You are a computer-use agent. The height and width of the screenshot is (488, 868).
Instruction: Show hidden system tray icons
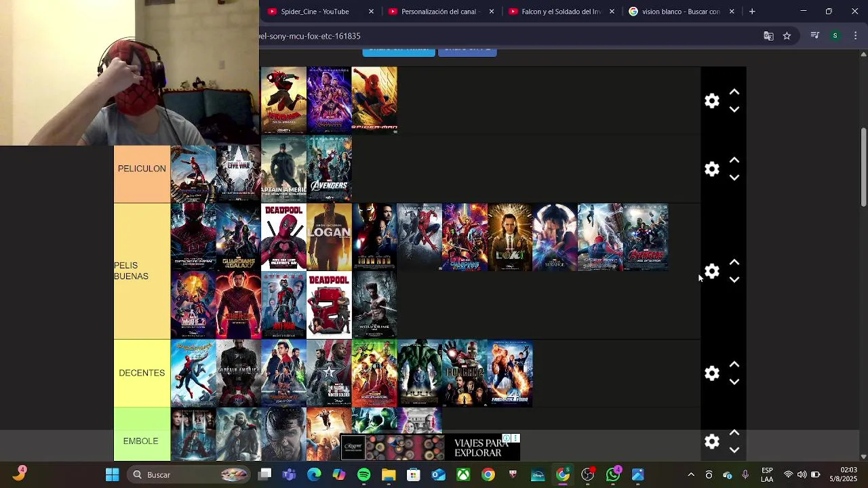(691, 474)
